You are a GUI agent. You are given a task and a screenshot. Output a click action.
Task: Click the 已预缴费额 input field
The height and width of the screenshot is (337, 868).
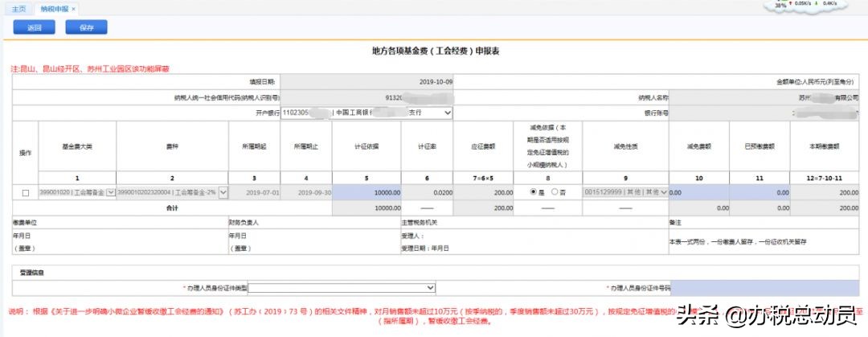point(759,192)
